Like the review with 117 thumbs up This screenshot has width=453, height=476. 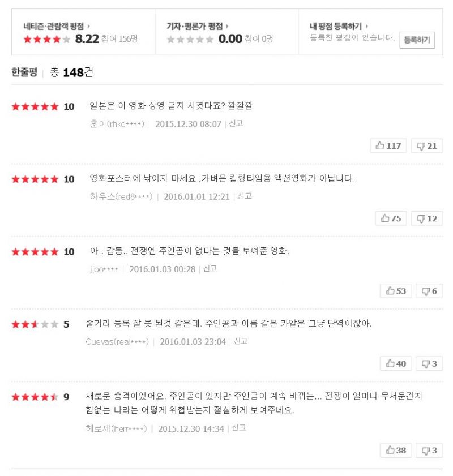pyautogui.click(x=388, y=146)
